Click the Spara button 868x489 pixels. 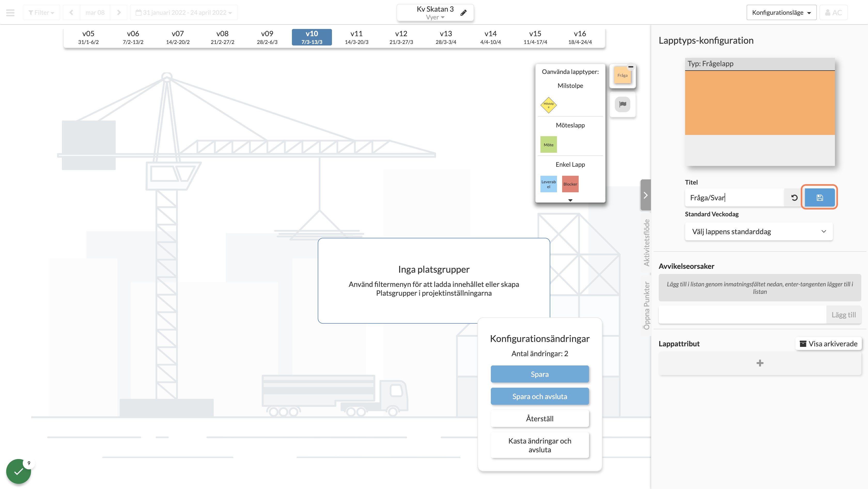539,374
